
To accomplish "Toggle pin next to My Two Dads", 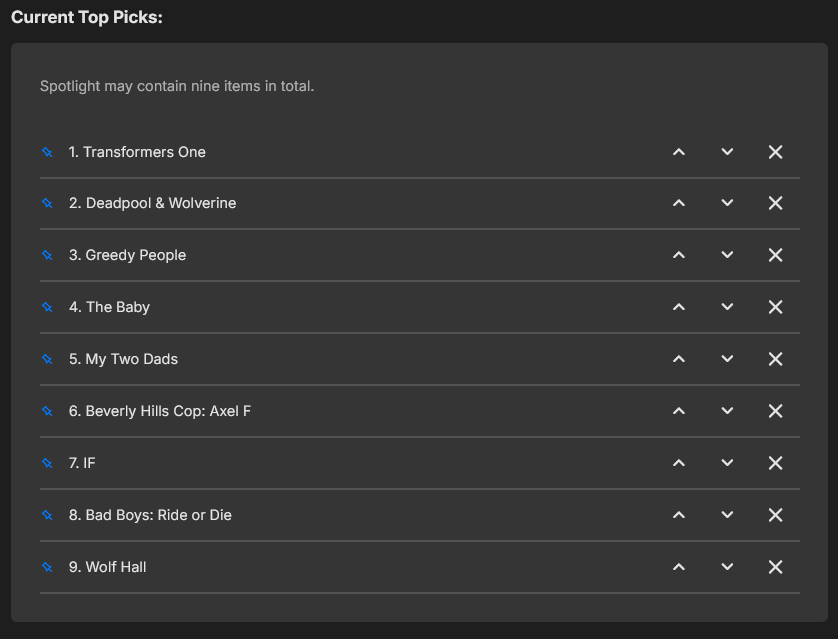I will pyautogui.click(x=47, y=359).
